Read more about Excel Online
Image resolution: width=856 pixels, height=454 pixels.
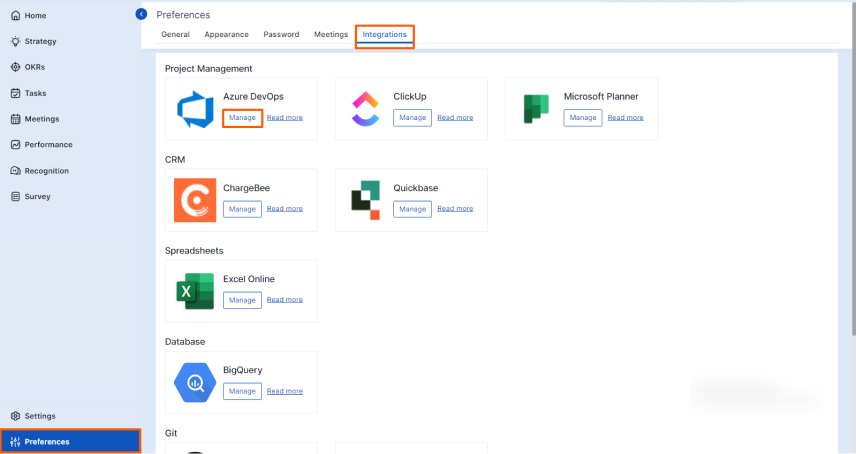pyautogui.click(x=284, y=300)
